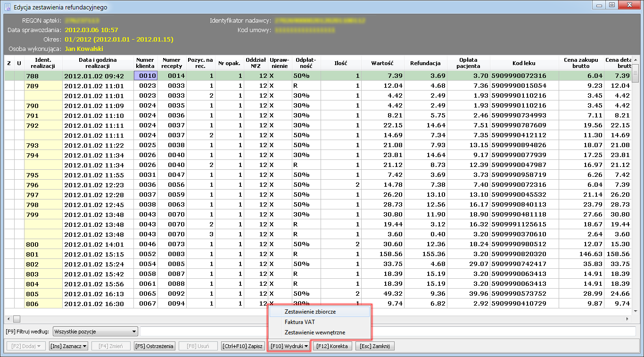Select realization identifier 801 cell
This screenshot has height=357, width=644.
[x=43, y=254]
